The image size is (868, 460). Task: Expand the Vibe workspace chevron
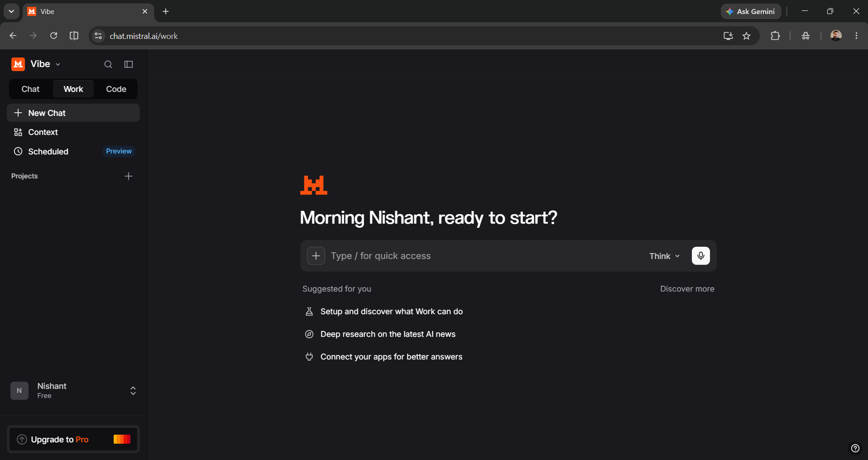[x=58, y=65]
